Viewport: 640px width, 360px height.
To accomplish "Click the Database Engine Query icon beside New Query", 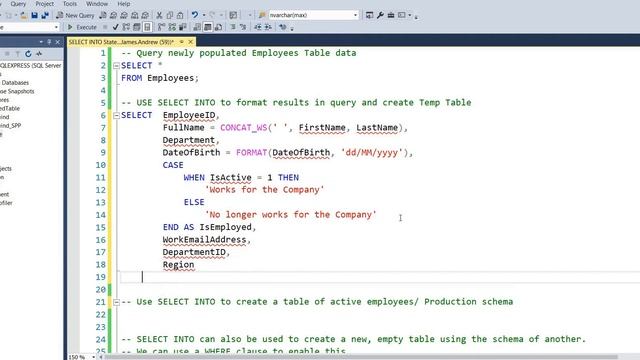I will coord(103,16).
